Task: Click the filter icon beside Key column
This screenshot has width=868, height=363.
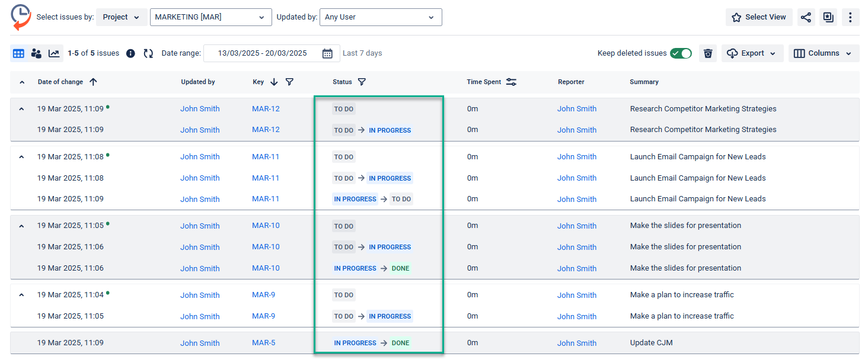Action: click(x=289, y=82)
